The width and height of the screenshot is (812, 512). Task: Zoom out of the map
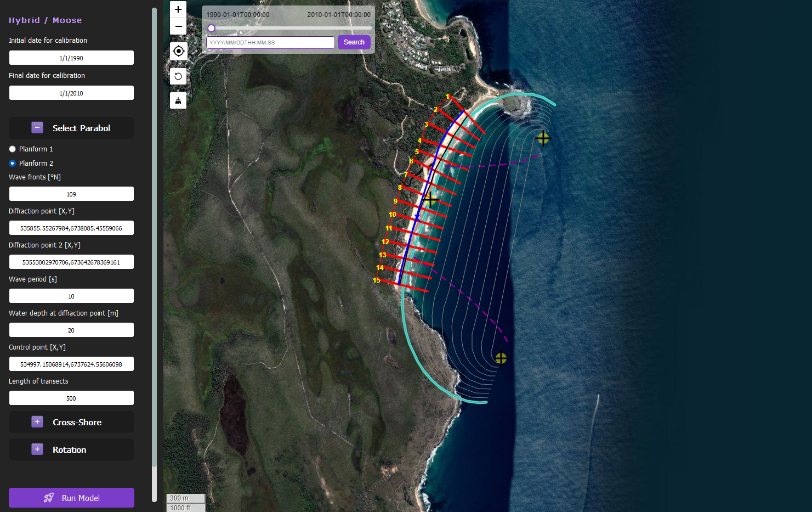click(x=178, y=26)
